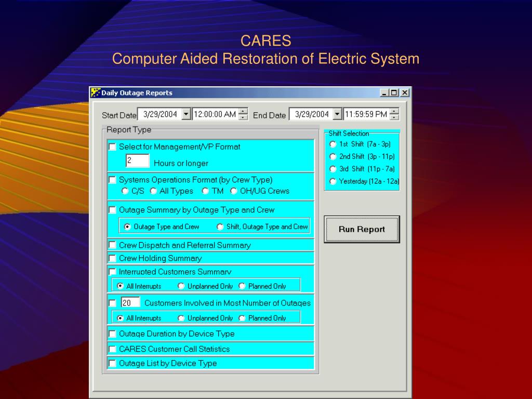The image size is (532, 399).
Task: Check Customers Involved in Most Number of Outages
Action: tap(112, 303)
